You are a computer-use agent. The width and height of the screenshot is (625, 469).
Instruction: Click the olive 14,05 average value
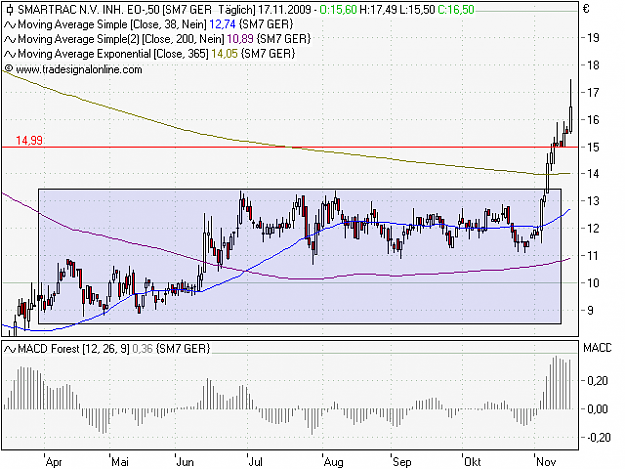[x=224, y=54]
